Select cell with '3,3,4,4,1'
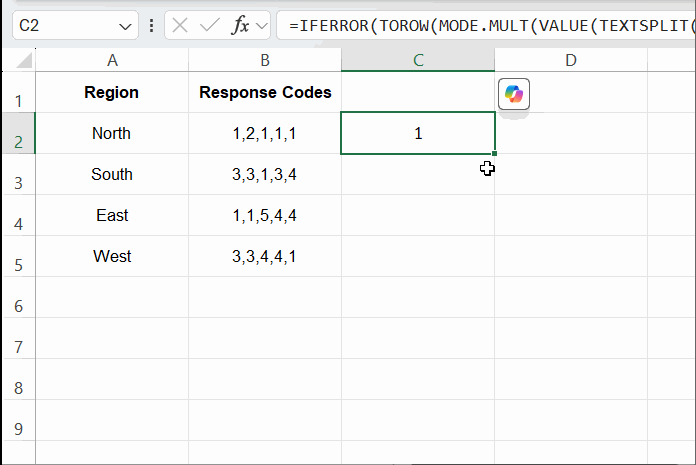The image size is (696, 465). pos(265,256)
